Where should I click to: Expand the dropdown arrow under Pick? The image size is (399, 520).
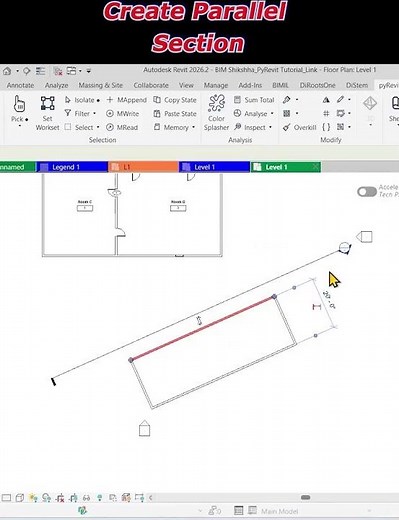pyautogui.click(x=20, y=126)
